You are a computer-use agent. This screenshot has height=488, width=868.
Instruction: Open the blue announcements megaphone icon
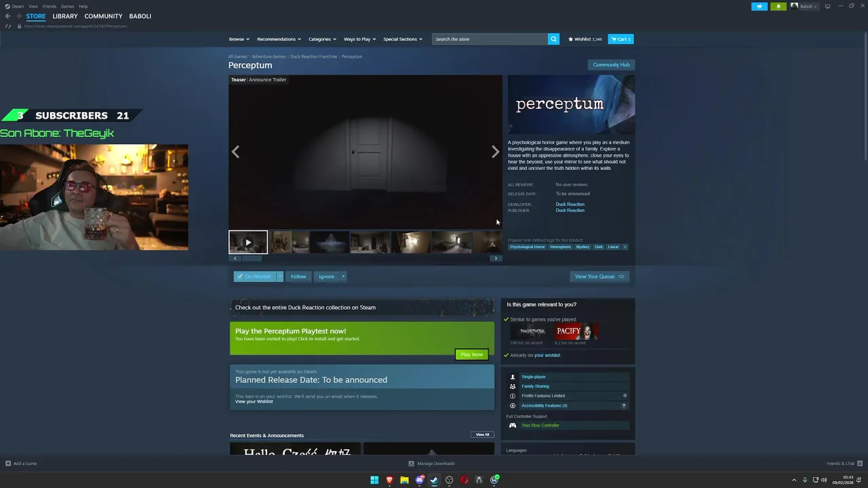click(x=759, y=6)
